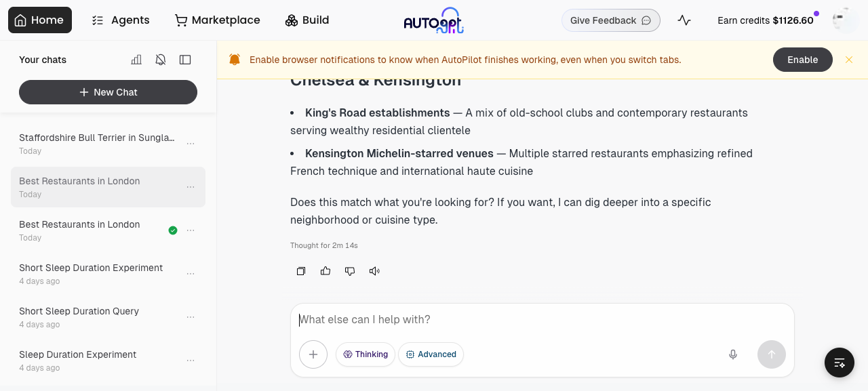Open Short Sleep Duration Query chat
This screenshot has height=391, width=868.
pos(97,317)
